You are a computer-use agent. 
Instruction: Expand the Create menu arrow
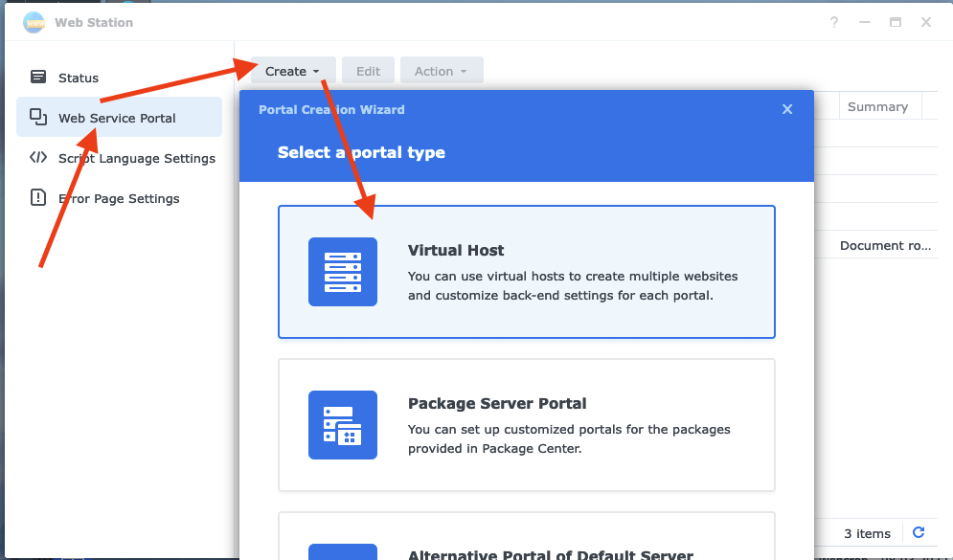316,70
